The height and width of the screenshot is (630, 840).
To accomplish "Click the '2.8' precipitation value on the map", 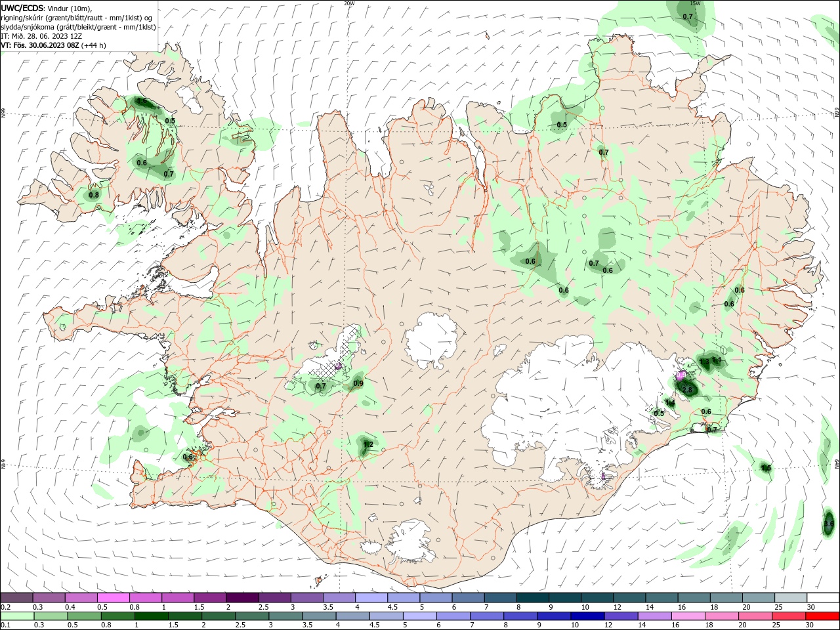I will [688, 390].
